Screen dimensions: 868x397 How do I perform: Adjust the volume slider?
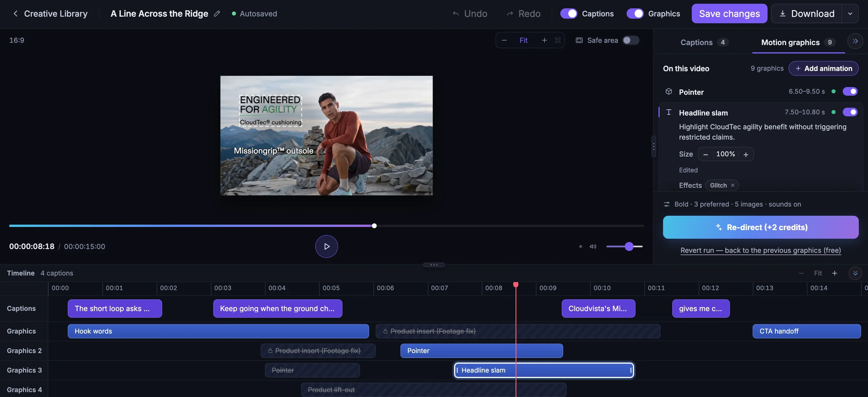(624, 246)
